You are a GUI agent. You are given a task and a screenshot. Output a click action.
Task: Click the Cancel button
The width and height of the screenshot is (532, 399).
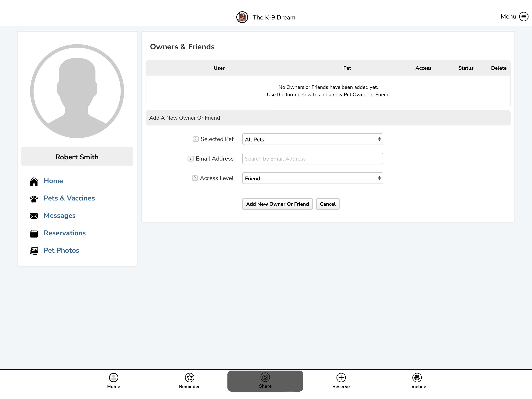(x=328, y=204)
